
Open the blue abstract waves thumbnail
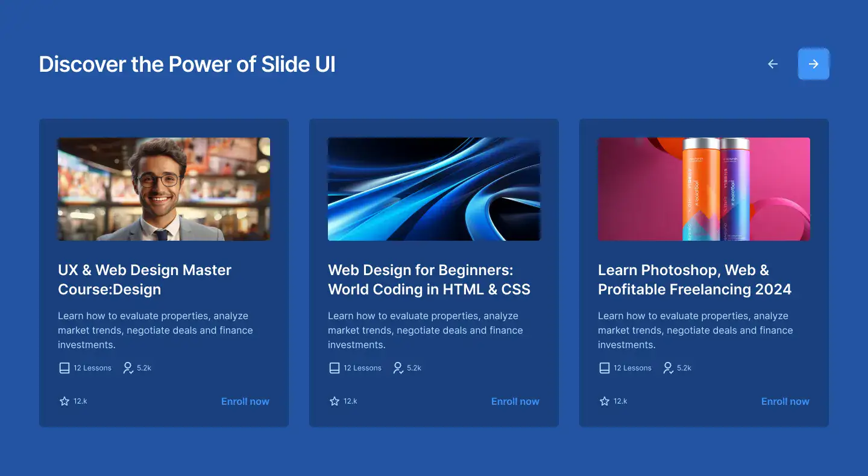[434, 189]
